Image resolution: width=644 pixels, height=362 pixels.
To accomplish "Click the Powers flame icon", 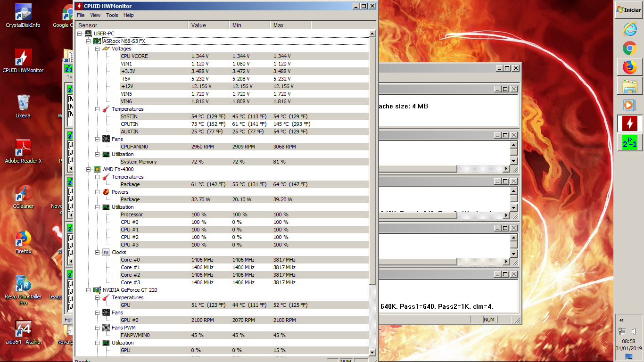I will (106, 192).
